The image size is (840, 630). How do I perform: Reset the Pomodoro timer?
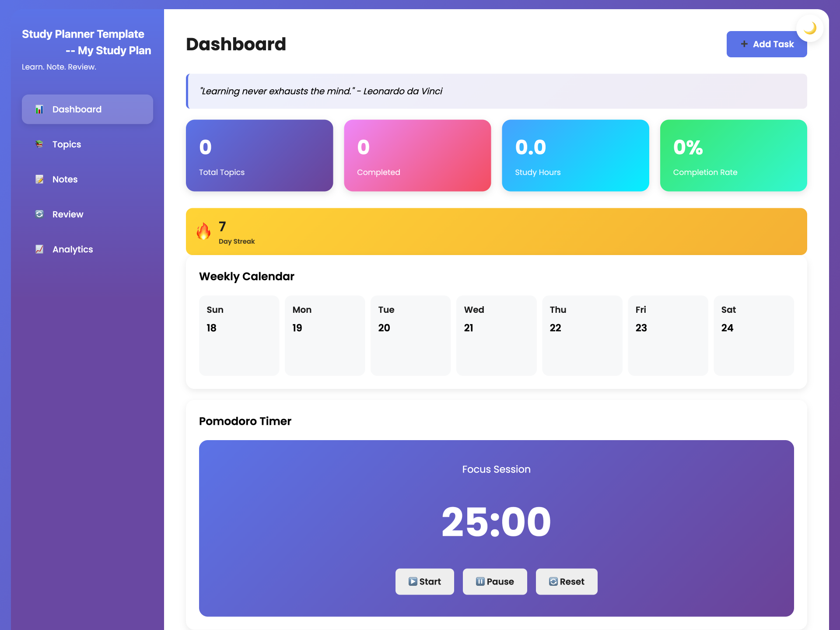pyautogui.click(x=566, y=581)
